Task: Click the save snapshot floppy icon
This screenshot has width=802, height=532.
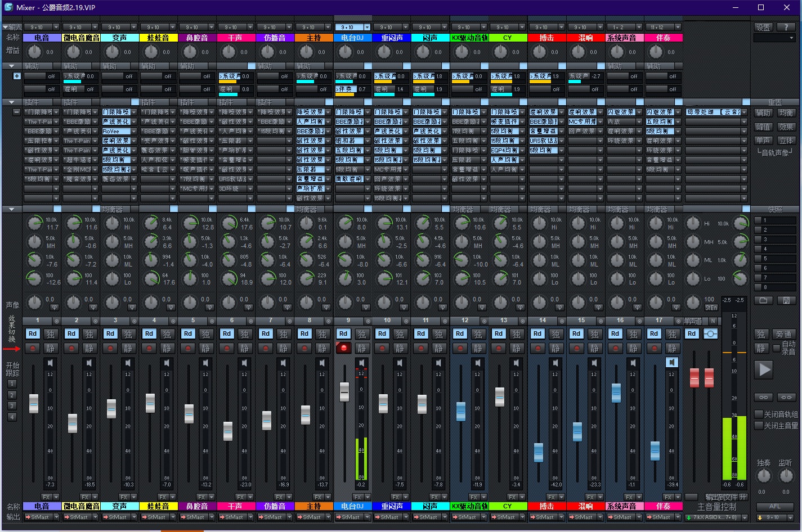Action: (x=786, y=300)
